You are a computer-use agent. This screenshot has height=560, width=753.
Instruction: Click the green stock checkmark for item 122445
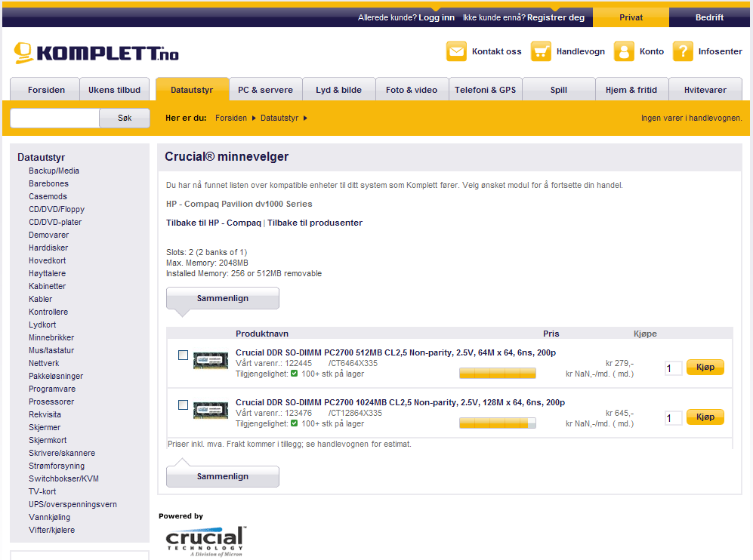click(x=295, y=374)
